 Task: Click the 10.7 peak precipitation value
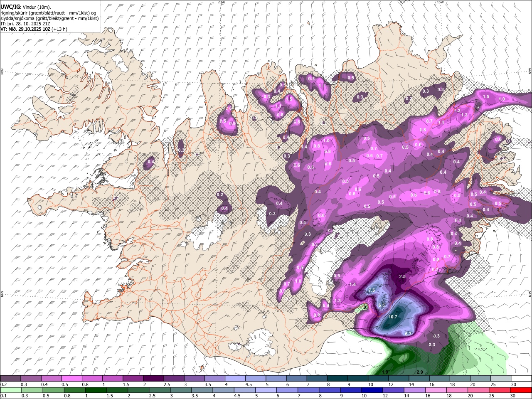pos(393,317)
